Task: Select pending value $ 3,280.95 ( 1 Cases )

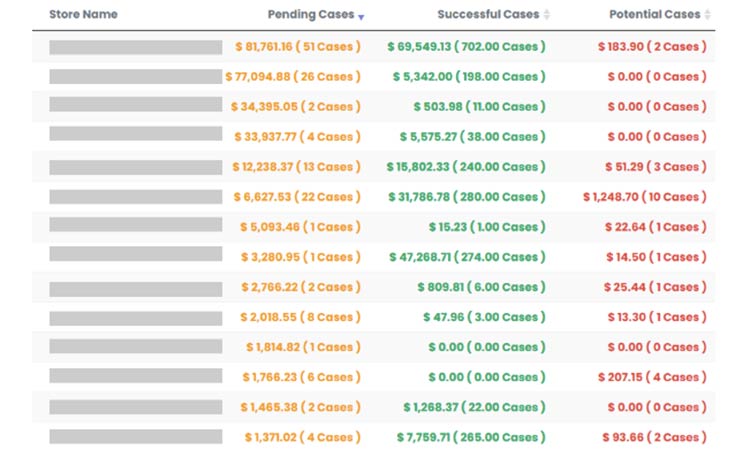Action: pos(300,257)
